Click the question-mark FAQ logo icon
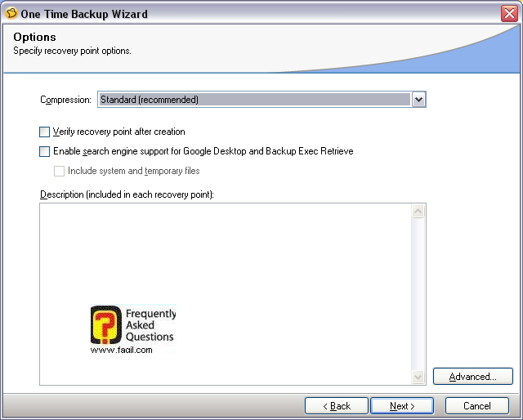The image size is (523, 420). click(105, 325)
